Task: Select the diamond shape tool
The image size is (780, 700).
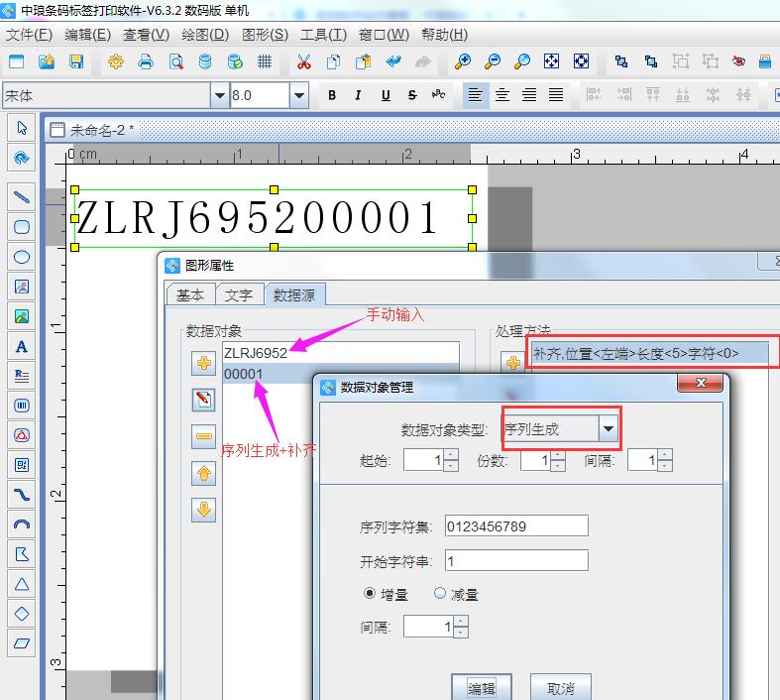Action: [22, 614]
